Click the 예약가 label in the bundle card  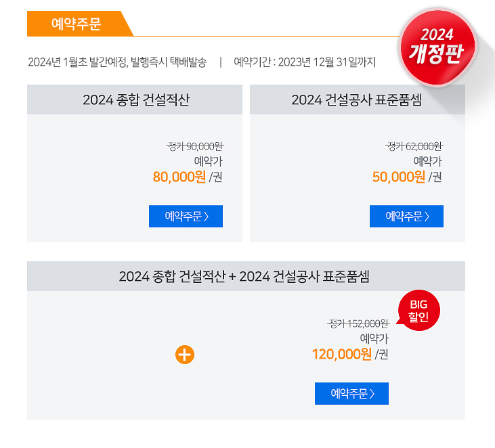[374, 338]
